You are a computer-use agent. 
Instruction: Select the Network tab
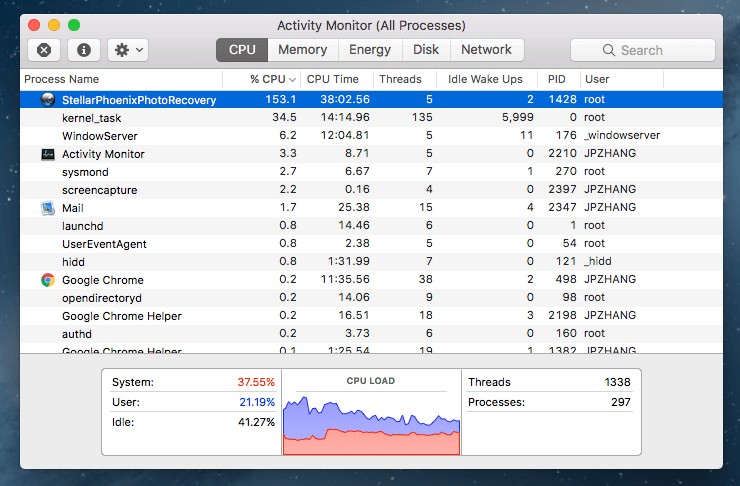(487, 50)
